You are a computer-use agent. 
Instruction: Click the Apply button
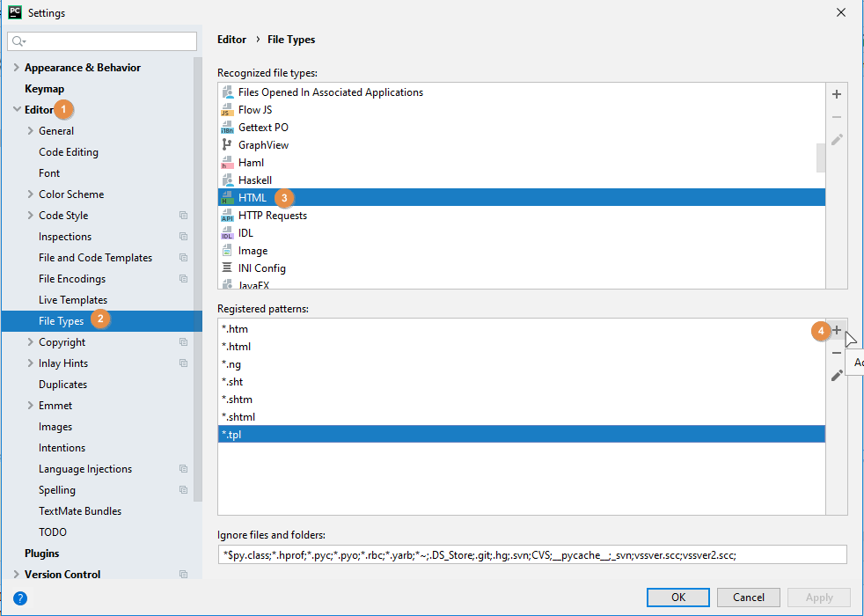[819, 598]
